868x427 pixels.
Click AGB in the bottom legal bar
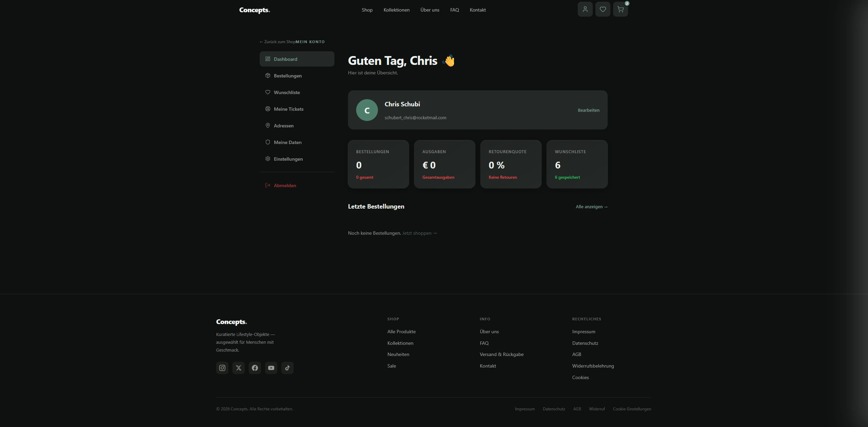coord(577,409)
